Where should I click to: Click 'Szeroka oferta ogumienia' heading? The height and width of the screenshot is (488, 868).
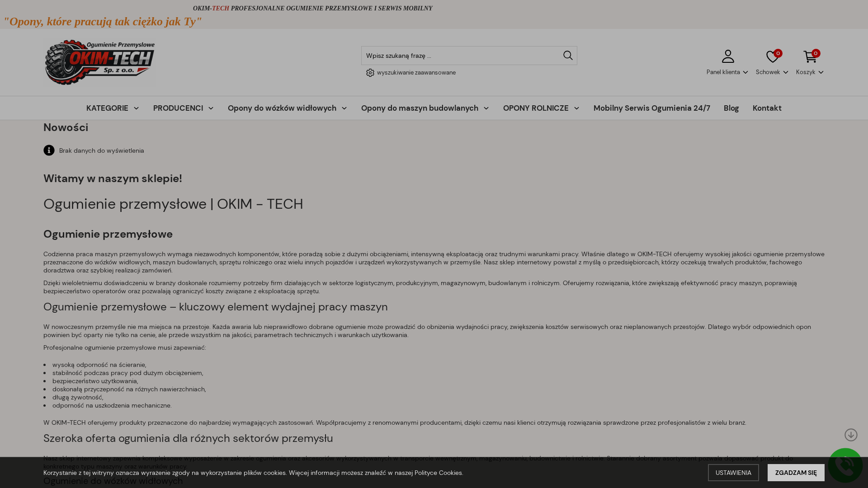pos(188,438)
